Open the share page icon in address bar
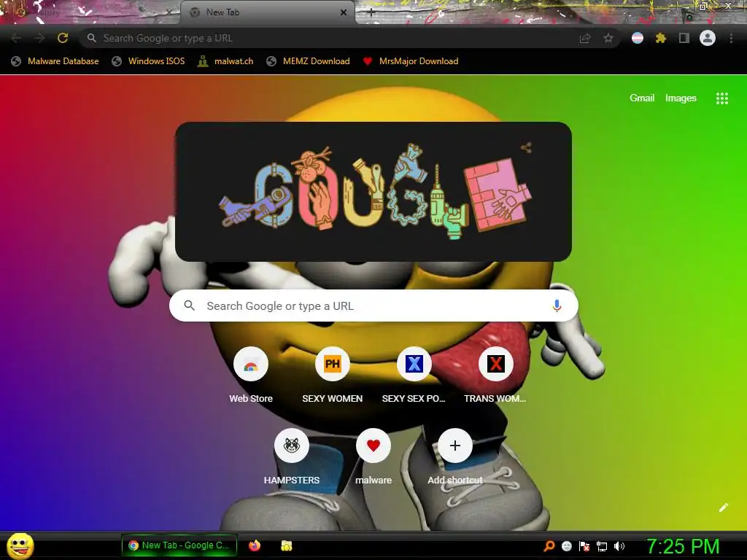The width and height of the screenshot is (747, 560). (x=585, y=38)
